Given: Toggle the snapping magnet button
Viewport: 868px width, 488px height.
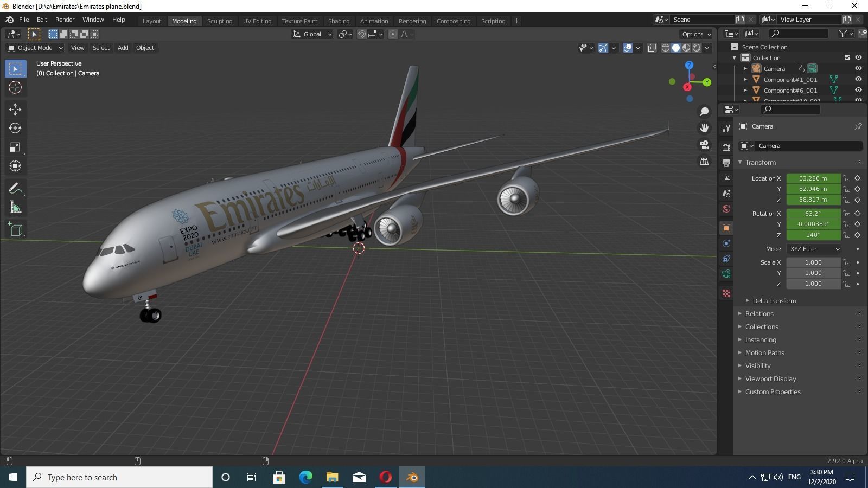Looking at the screenshot, I should pyautogui.click(x=362, y=34).
